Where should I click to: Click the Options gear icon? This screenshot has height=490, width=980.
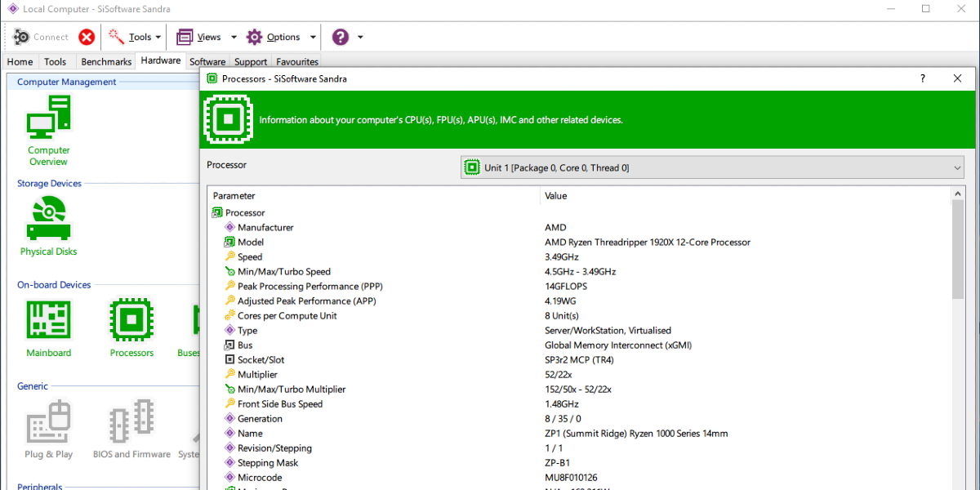255,37
